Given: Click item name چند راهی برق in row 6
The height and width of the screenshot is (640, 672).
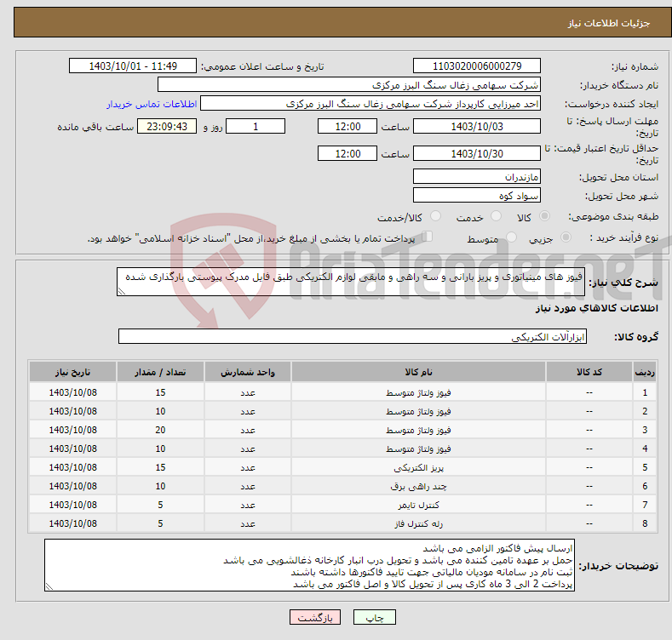Looking at the screenshot, I should point(418,486).
